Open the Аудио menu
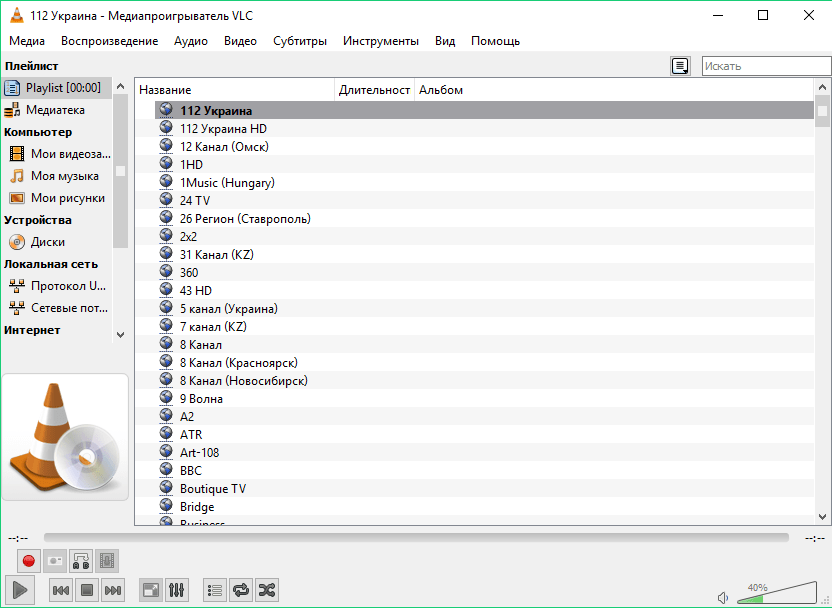832x608 pixels. pyautogui.click(x=191, y=41)
